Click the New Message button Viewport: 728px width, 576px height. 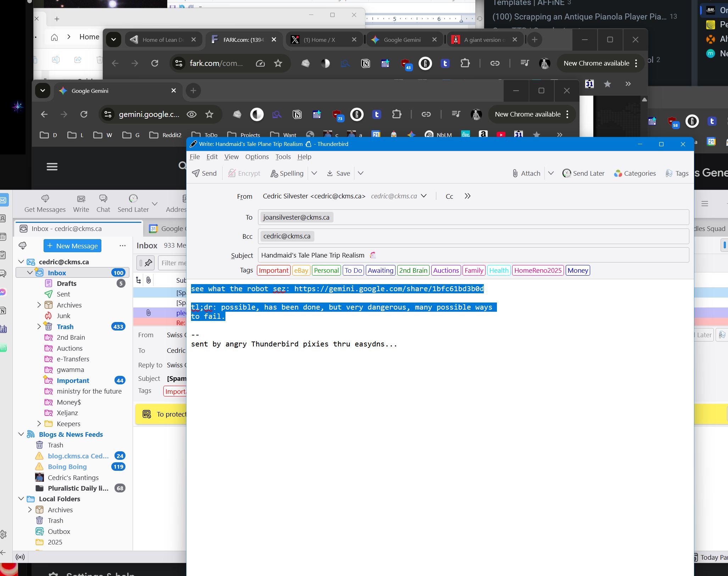(72, 246)
